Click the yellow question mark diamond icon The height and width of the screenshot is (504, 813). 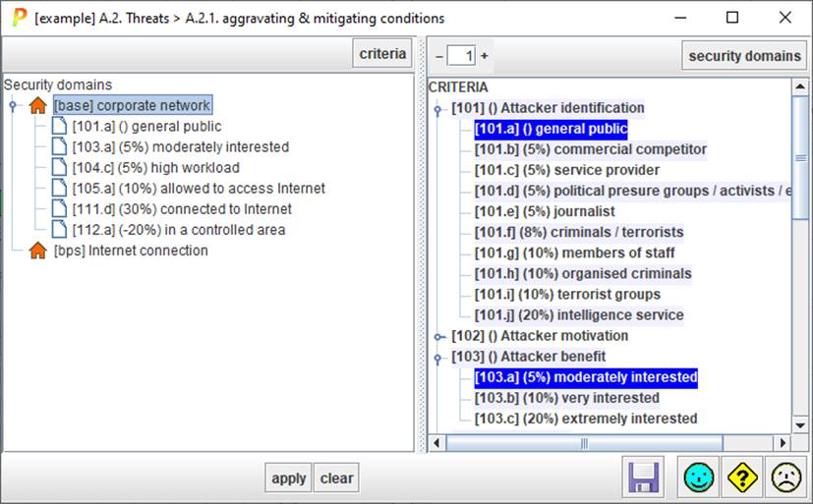coord(742,478)
